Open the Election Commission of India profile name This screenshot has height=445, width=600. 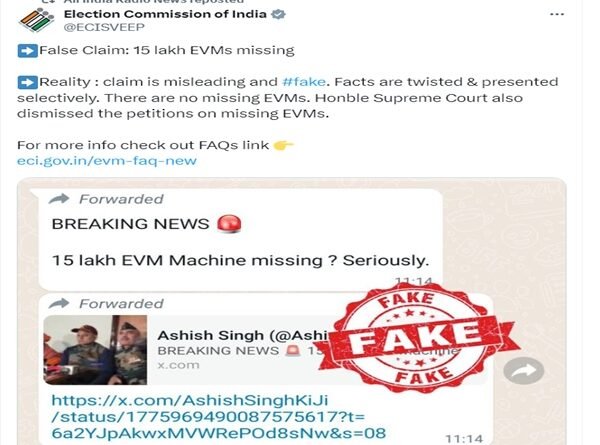click(165, 14)
